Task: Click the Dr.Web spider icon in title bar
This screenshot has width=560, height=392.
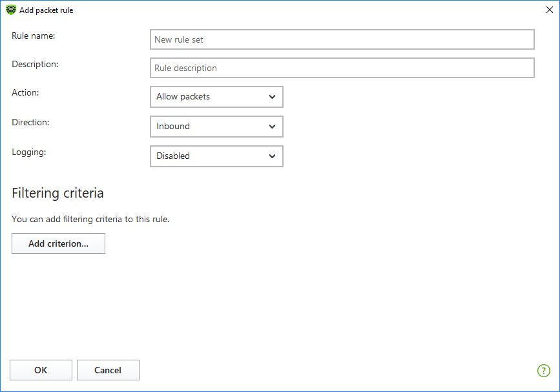Action: click(x=11, y=10)
